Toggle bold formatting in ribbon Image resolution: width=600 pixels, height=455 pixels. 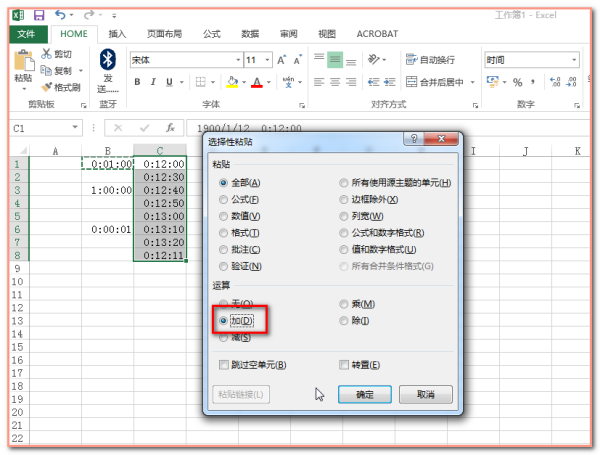[136, 82]
